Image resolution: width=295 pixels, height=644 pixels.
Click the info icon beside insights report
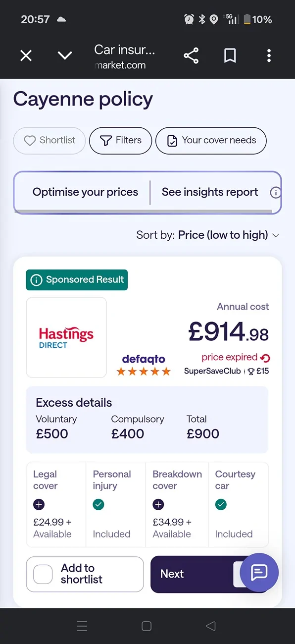tap(275, 193)
